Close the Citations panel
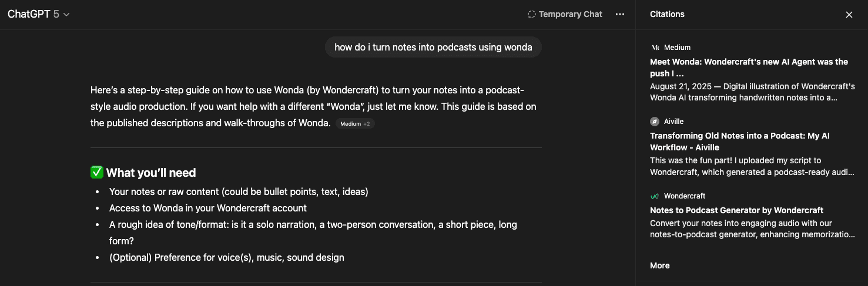The height and width of the screenshot is (286, 868). tap(849, 15)
